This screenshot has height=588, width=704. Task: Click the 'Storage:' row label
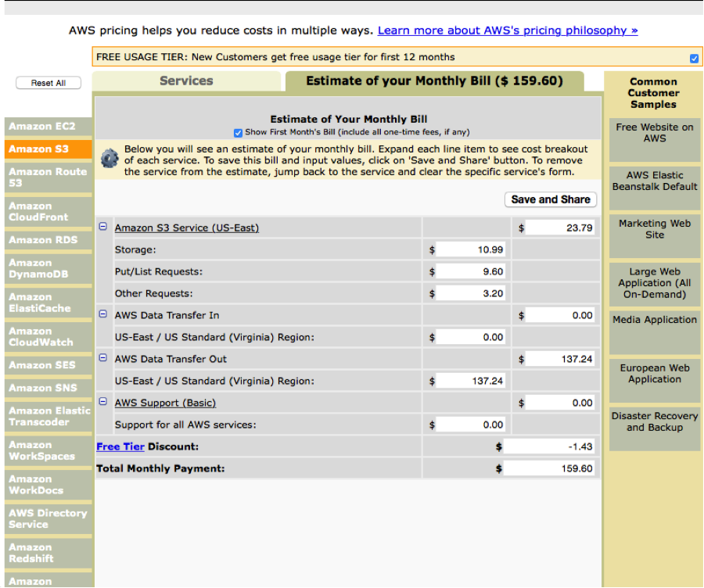[135, 250]
